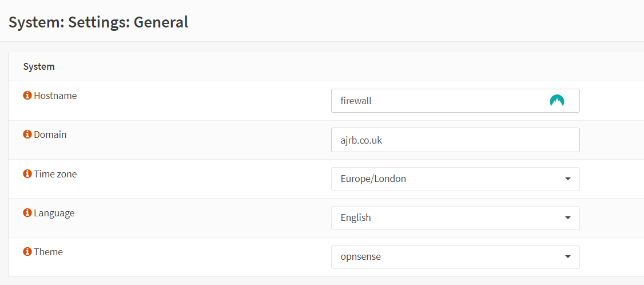
Task: Click the Time zone label text
Action: coord(55,174)
